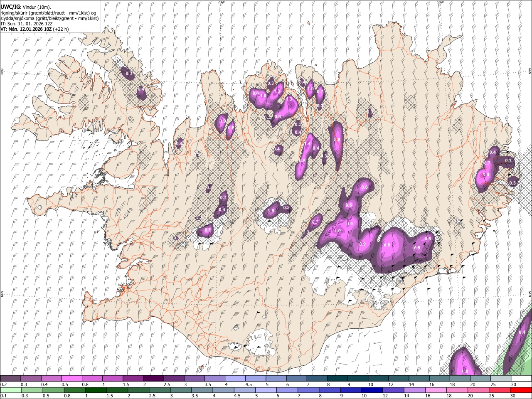532x399 pixels.
Task: Click the 'VT: Mán. 12.01.2026 10Z' valid time
Action: pyautogui.click(x=26, y=29)
